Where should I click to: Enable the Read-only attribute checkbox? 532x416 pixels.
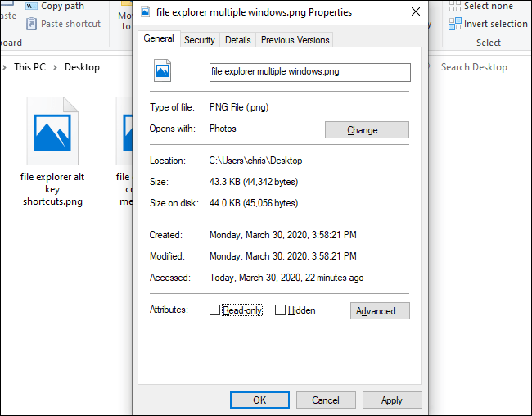tap(215, 310)
